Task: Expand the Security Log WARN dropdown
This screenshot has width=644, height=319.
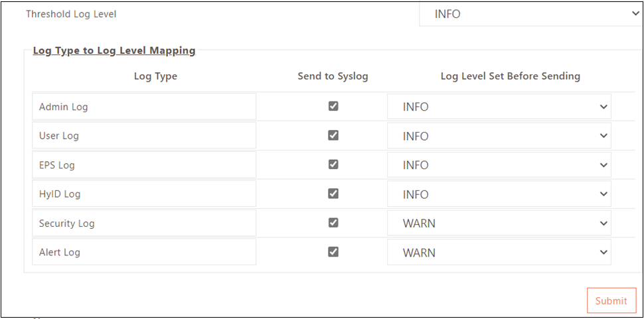Action: pos(499,223)
